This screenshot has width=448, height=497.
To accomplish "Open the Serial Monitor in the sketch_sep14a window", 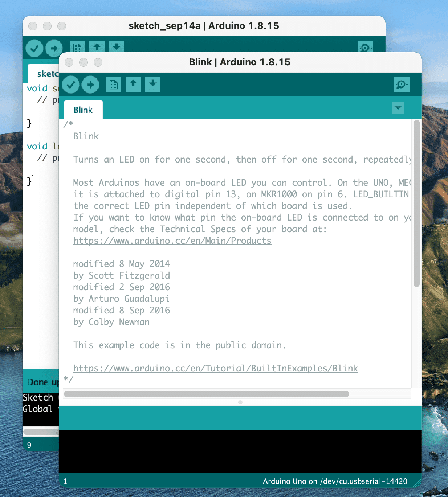I will pyautogui.click(x=366, y=48).
